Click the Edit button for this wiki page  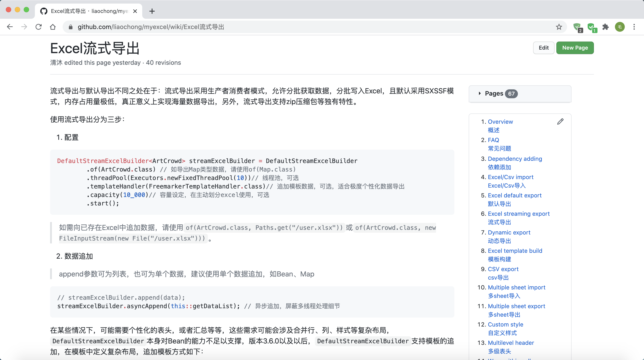click(544, 48)
